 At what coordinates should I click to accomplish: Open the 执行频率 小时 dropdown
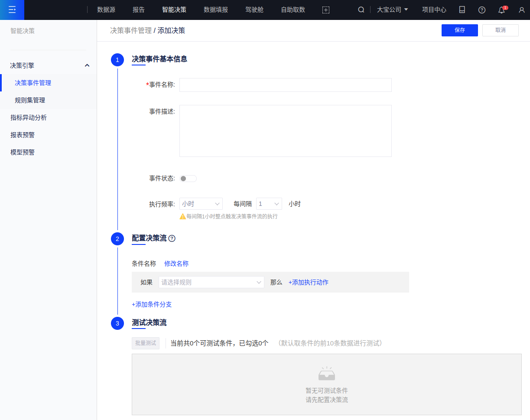point(201,204)
